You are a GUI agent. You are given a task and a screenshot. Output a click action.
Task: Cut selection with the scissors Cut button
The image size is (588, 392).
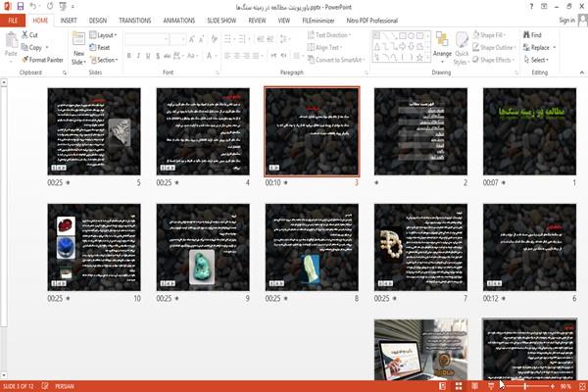coord(29,35)
